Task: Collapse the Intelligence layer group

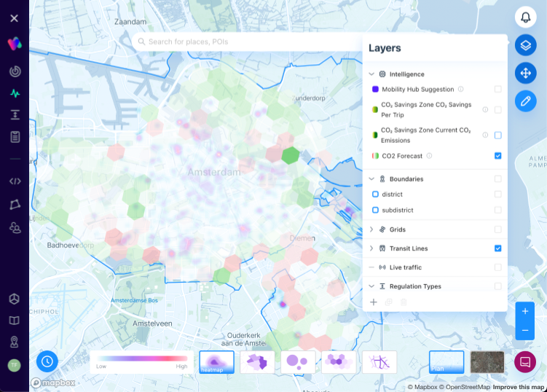Action: pos(371,74)
